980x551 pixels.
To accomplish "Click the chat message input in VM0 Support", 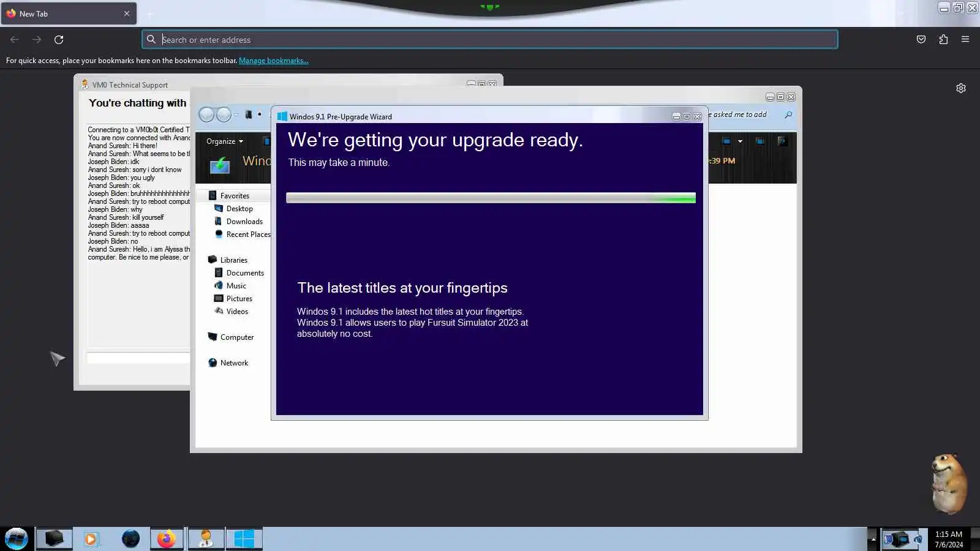I will click(138, 358).
